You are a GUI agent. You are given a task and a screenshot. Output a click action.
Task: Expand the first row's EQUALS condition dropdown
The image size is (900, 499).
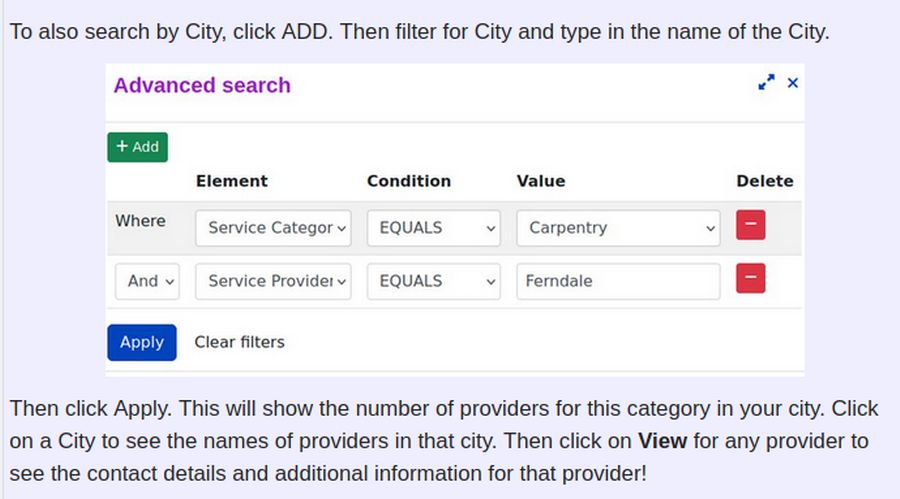tap(433, 228)
